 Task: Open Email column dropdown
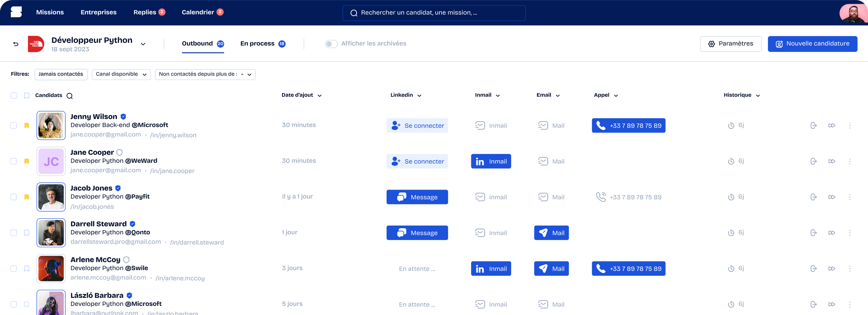point(548,95)
